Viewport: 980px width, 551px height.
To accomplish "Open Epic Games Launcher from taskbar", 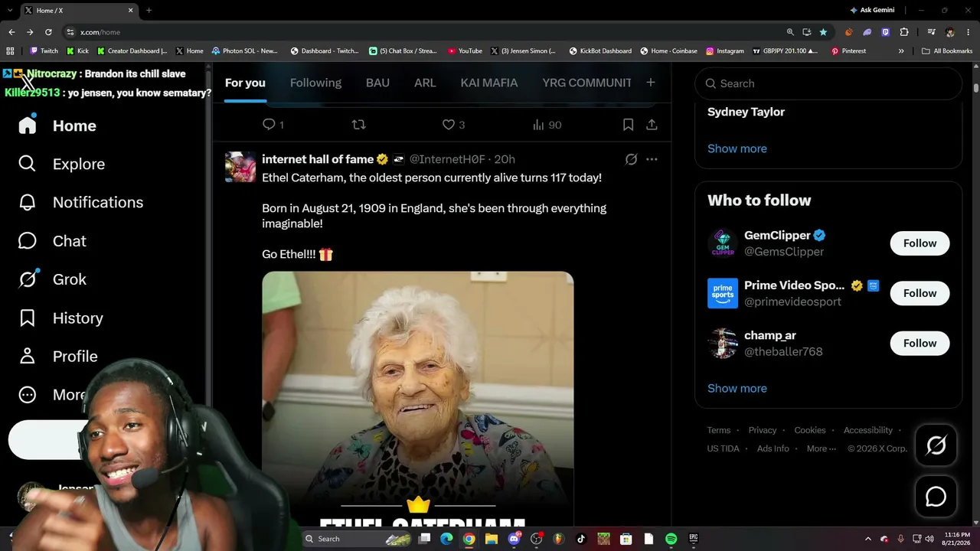I will pos(693,539).
